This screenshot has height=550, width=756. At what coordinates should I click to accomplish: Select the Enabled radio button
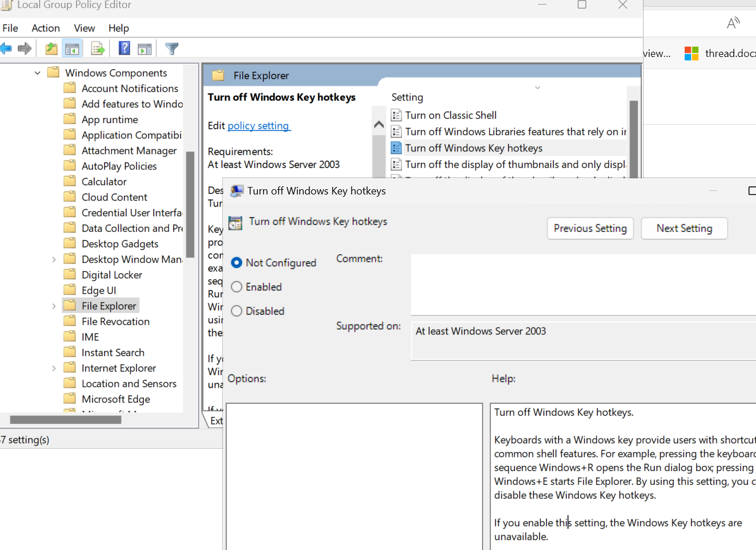tap(236, 287)
